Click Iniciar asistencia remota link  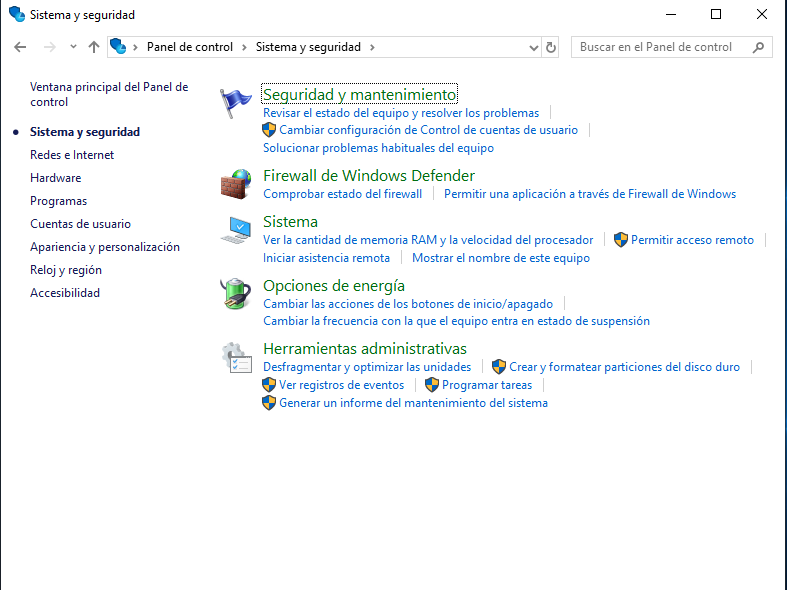pos(326,258)
